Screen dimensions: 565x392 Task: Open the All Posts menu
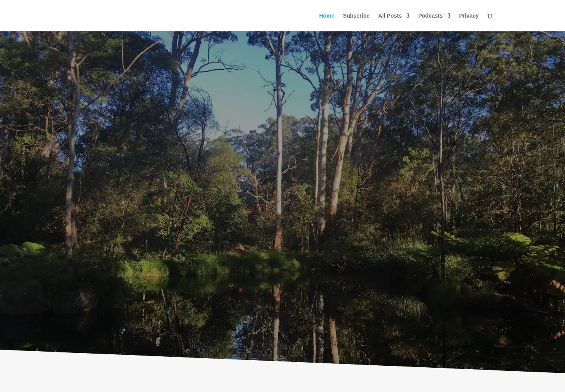tap(390, 16)
